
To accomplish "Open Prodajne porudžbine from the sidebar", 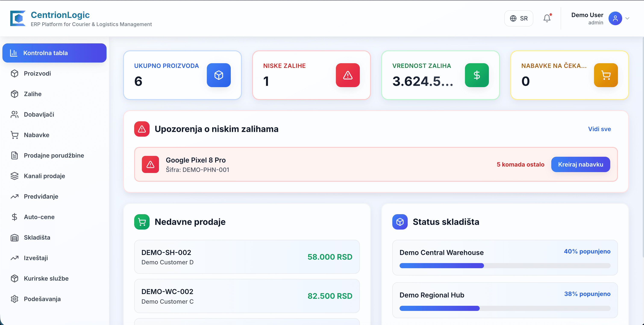I will point(54,155).
